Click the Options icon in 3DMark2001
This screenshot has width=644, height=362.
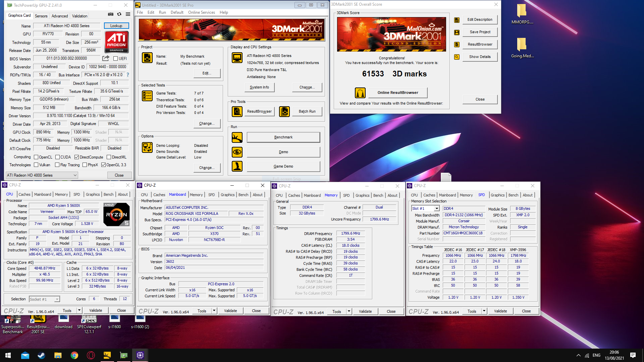[x=147, y=147]
